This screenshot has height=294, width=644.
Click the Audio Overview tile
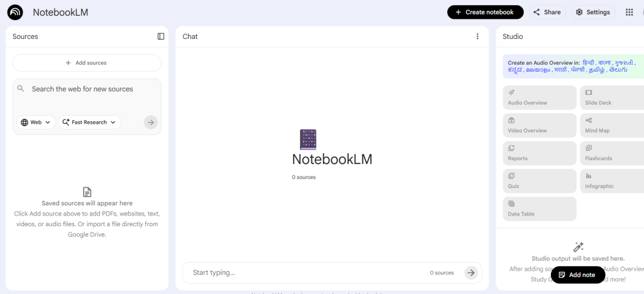point(540,97)
